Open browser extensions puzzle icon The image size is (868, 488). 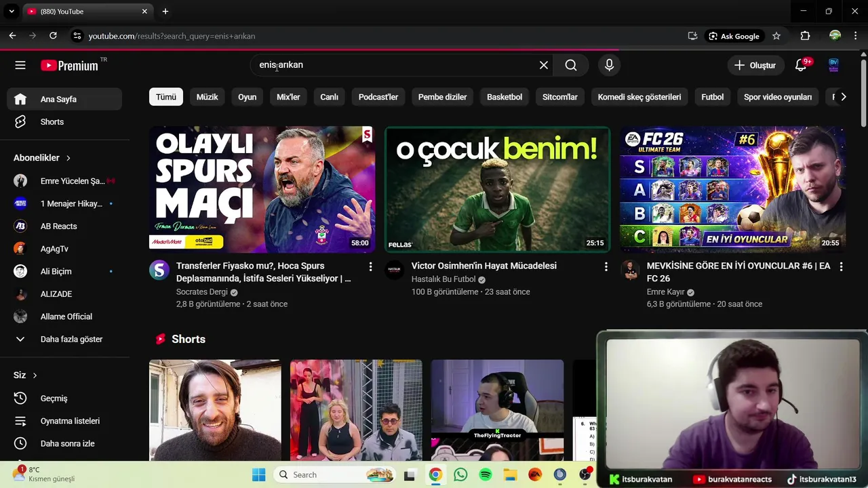click(x=805, y=36)
